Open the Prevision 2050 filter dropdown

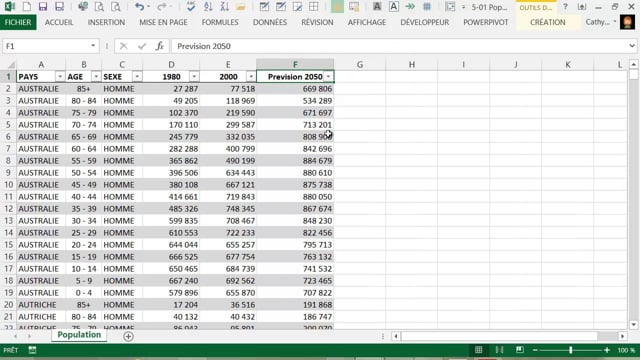328,77
